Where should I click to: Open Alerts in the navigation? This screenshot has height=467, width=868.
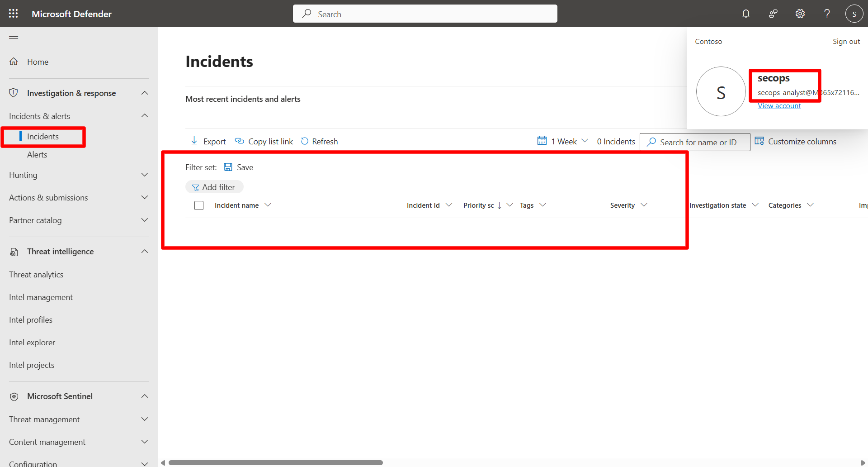point(37,155)
